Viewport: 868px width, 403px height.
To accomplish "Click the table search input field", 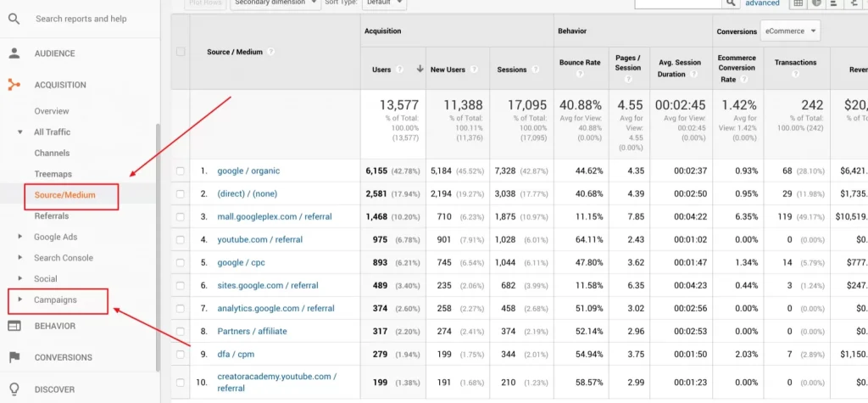I will click(x=679, y=3).
